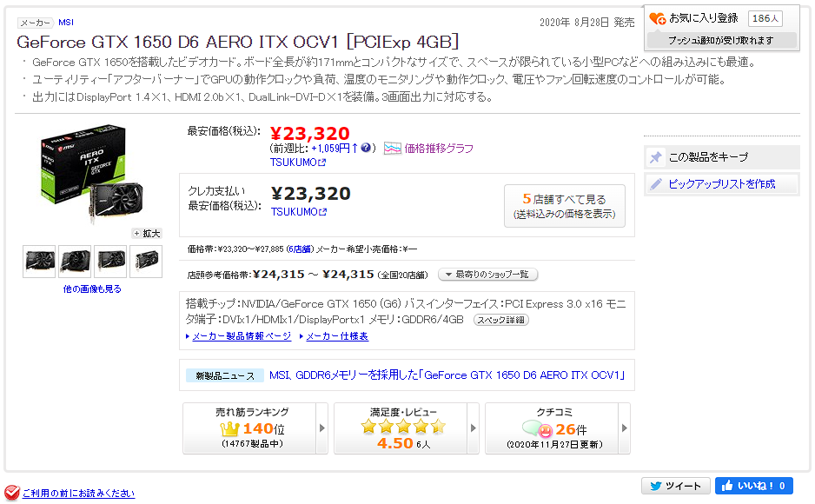Screen dimensions: 815x504
Task: Click the price trend graph icon
Action: coord(393,149)
